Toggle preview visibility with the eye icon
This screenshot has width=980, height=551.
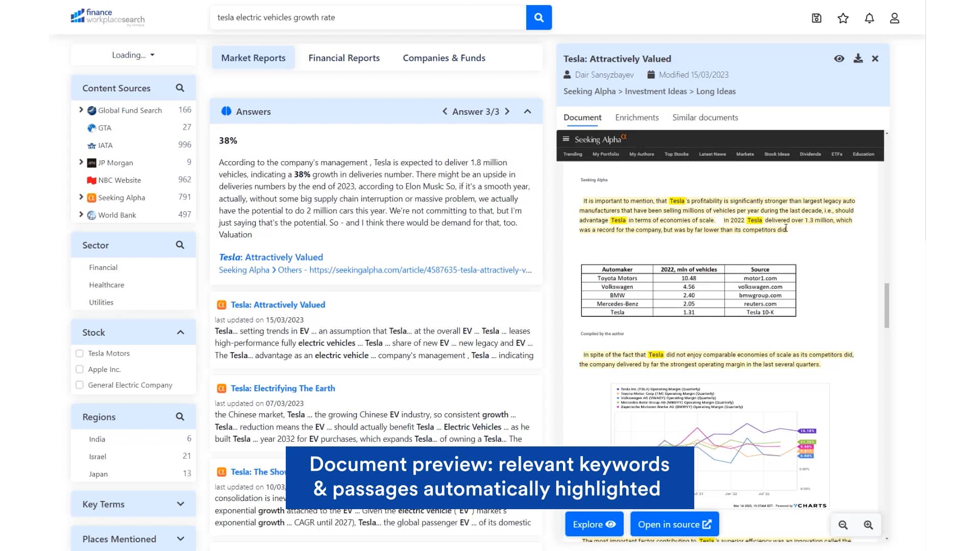[839, 58]
